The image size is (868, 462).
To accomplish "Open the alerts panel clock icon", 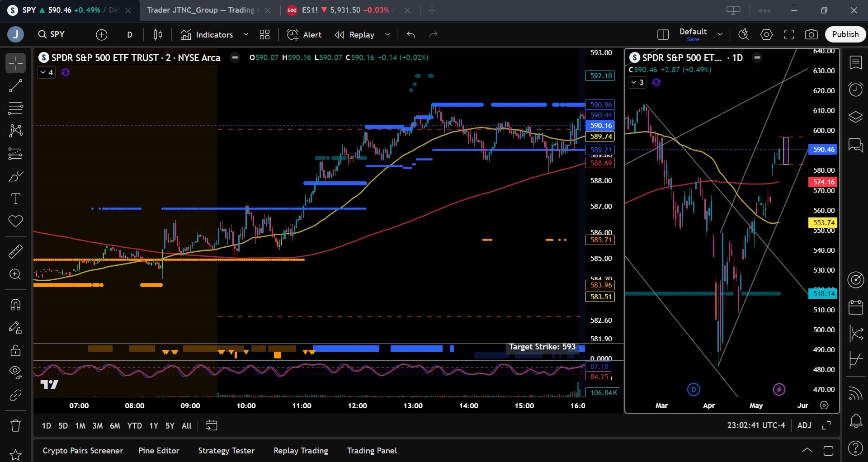I will click(855, 90).
